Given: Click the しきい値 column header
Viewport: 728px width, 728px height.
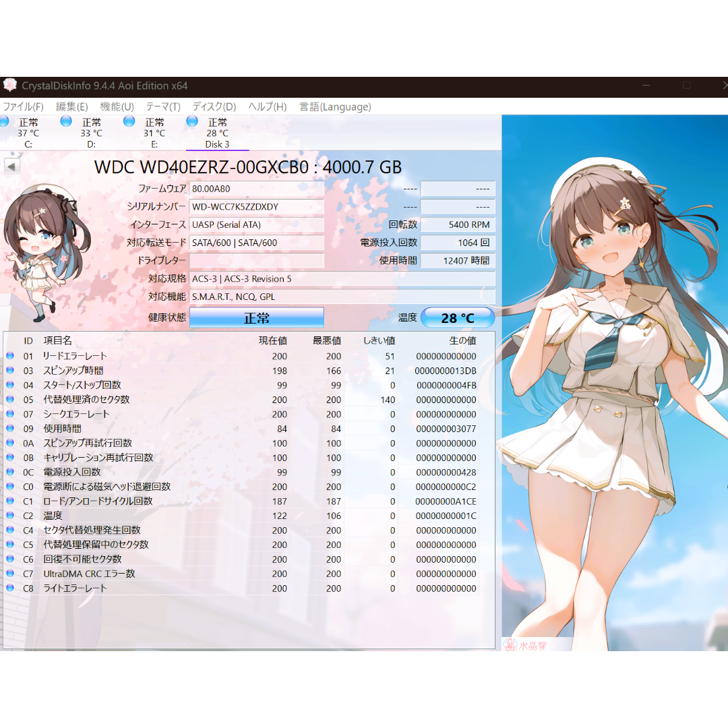Looking at the screenshot, I should 380,340.
